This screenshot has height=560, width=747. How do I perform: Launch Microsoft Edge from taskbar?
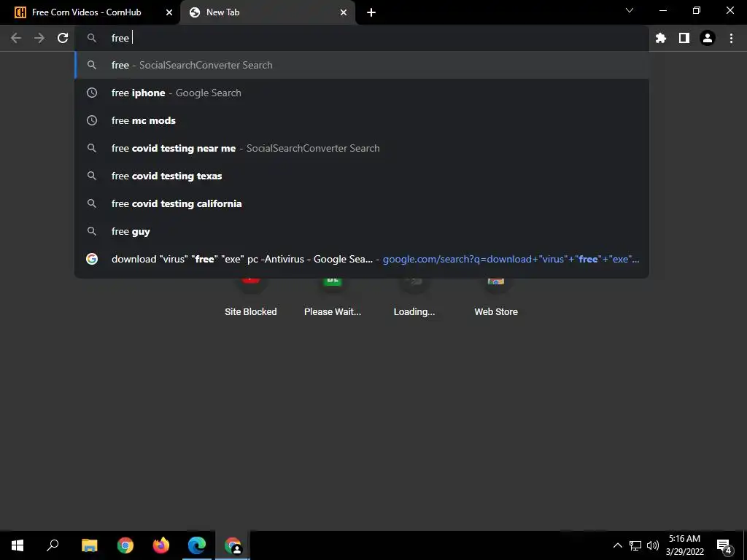(197, 545)
